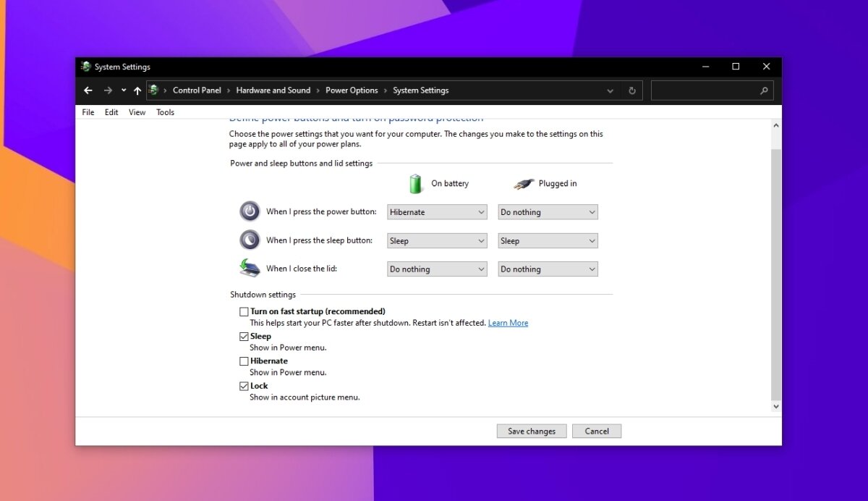Open sleep button Plugged in dropdown
868x501 pixels.
(548, 241)
